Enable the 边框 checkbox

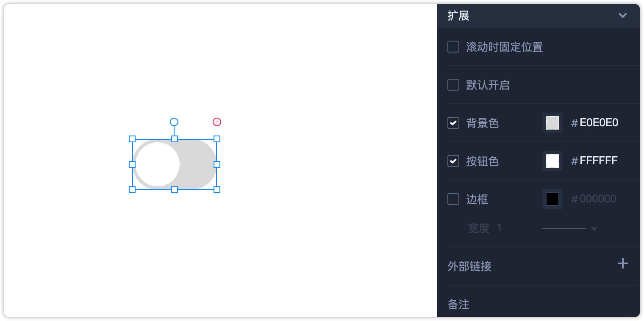[453, 199]
